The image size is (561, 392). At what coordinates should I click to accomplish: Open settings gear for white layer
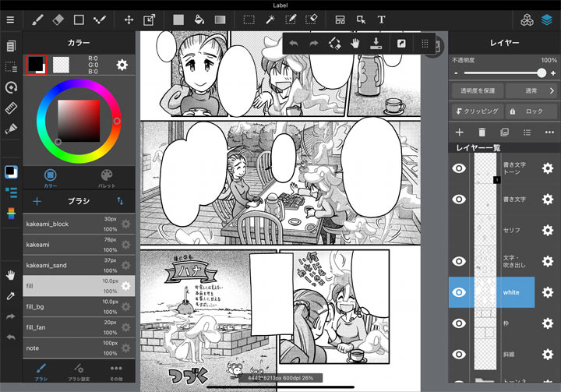(x=548, y=292)
